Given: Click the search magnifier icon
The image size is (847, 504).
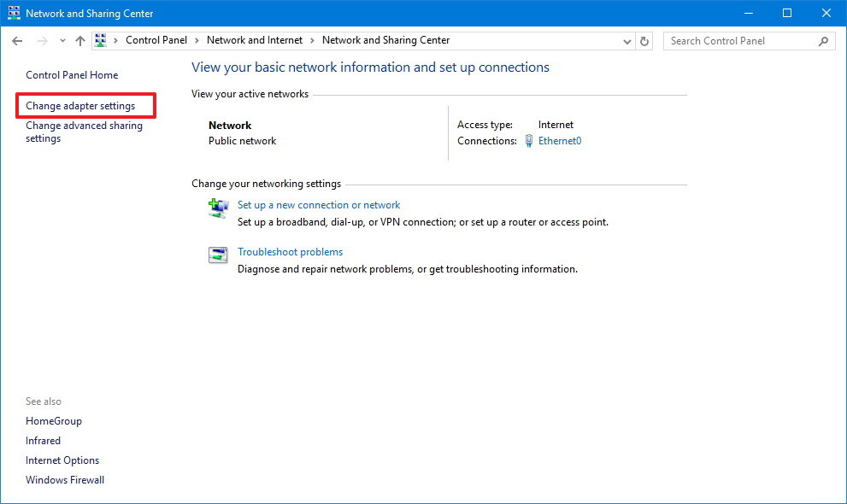Looking at the screenshot, I should (x=822, y=41).
